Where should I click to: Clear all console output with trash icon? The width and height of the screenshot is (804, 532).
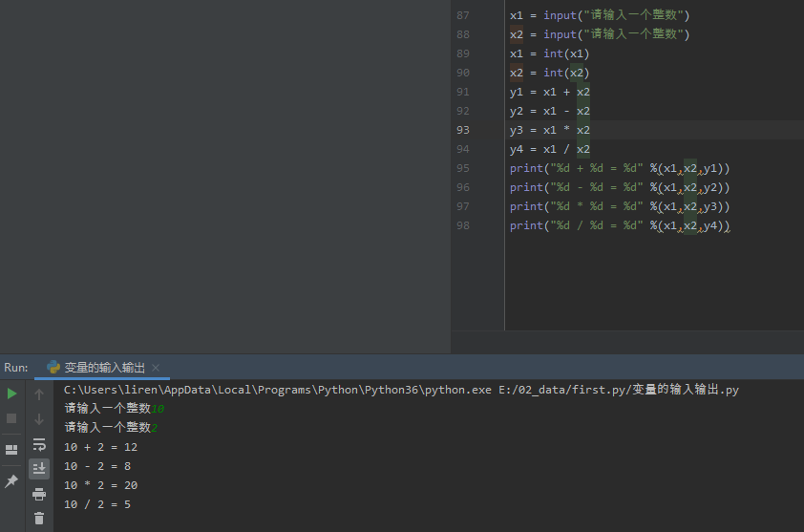(x=39, y=518)
